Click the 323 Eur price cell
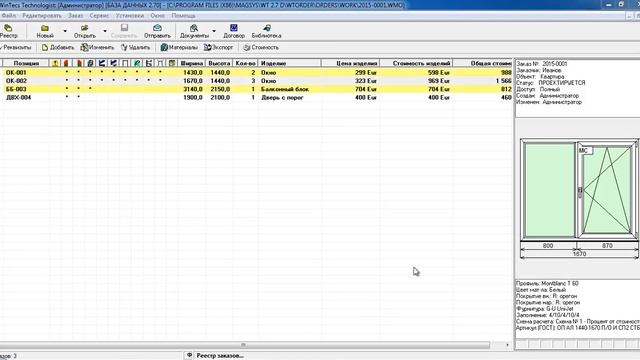Image resolution: width=640 pixels, height=360 pixels. coord(366,81)
